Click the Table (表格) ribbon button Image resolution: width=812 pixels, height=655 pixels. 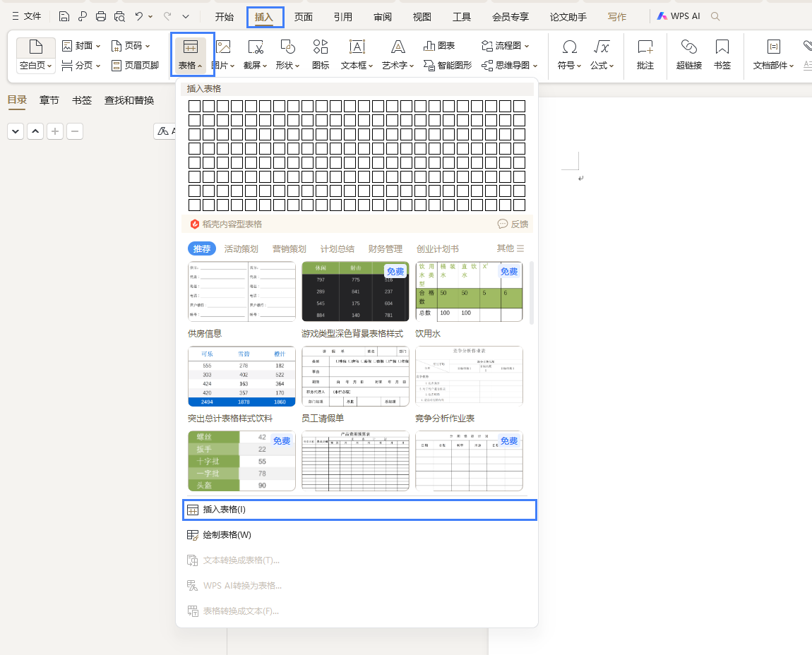click(191, 54)
